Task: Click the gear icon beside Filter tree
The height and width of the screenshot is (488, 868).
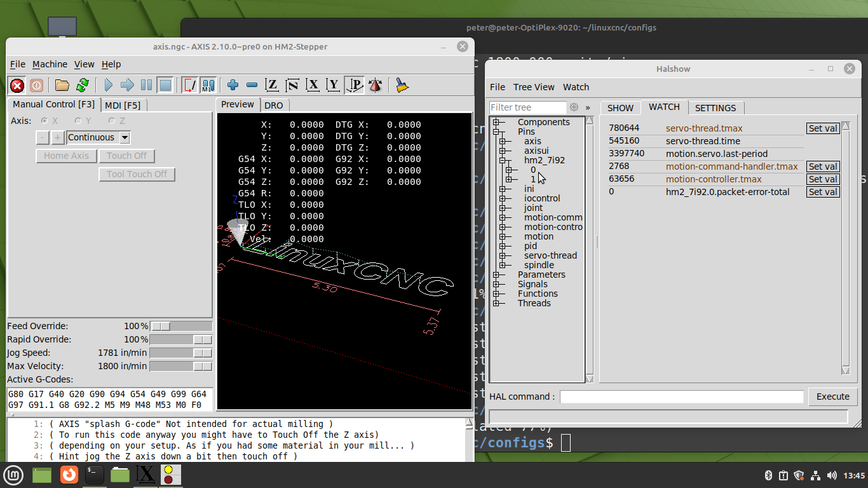Action: click(574, 107)
